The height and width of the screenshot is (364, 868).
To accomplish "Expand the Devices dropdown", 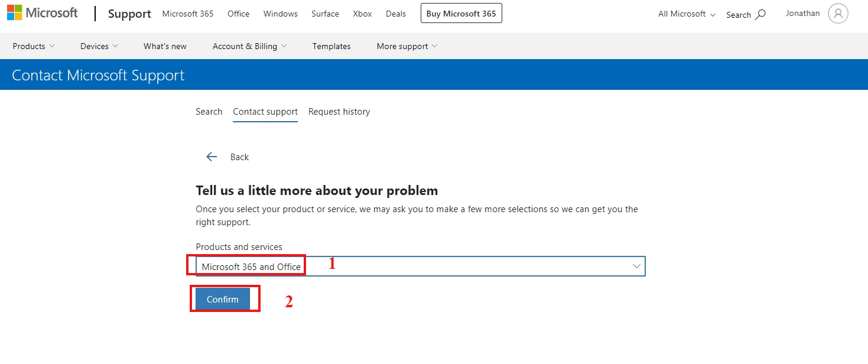I will point(98,45).
